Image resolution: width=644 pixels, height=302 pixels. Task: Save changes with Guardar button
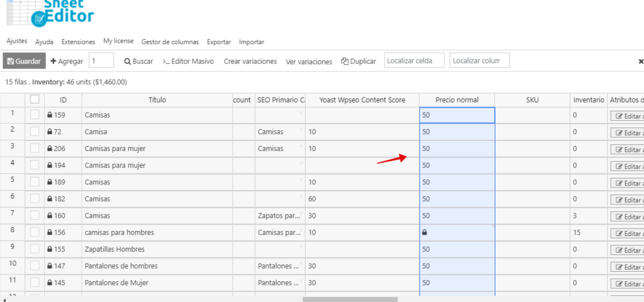coord(25,61)
